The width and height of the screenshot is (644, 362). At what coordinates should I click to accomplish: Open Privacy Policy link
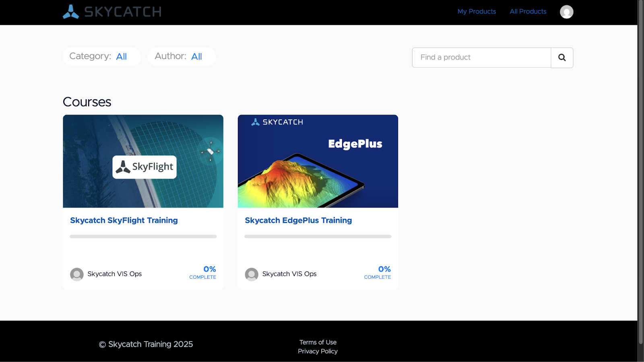click(318, 351)
